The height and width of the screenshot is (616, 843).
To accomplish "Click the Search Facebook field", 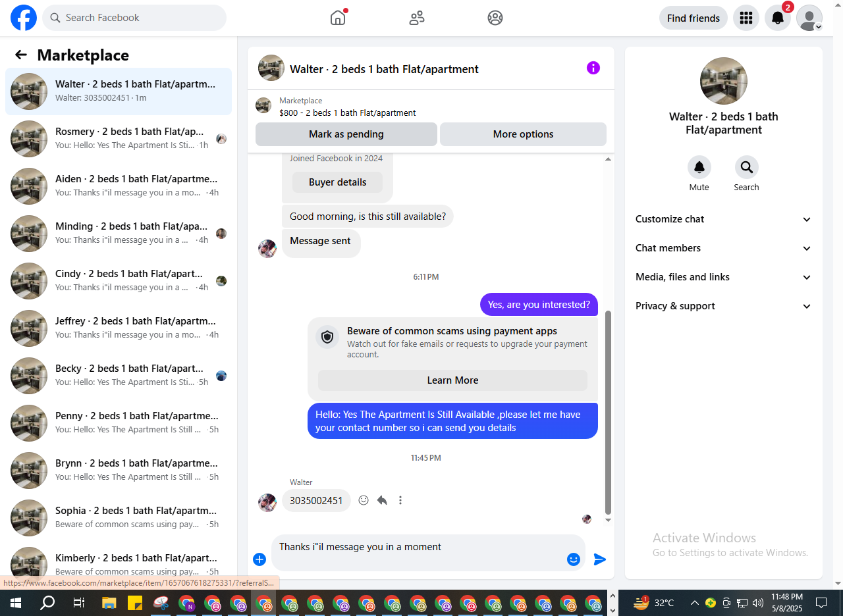I will pos(134,18).
